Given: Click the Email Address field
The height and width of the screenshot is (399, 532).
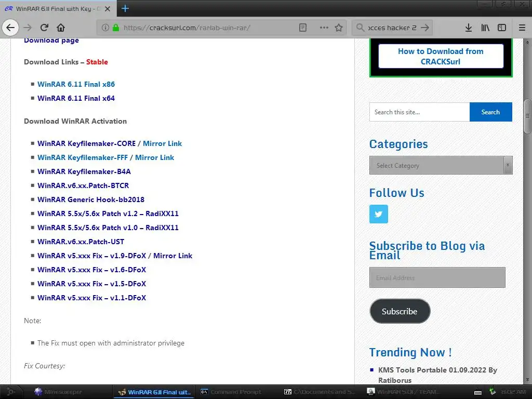Looking at the screenshot, I should 437,277.
